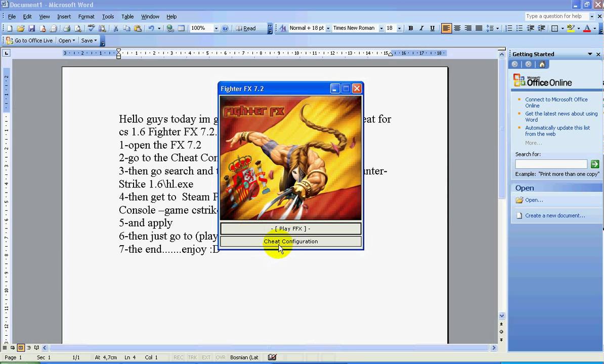
Task: Select Center alignment
Action: [457, 28]
